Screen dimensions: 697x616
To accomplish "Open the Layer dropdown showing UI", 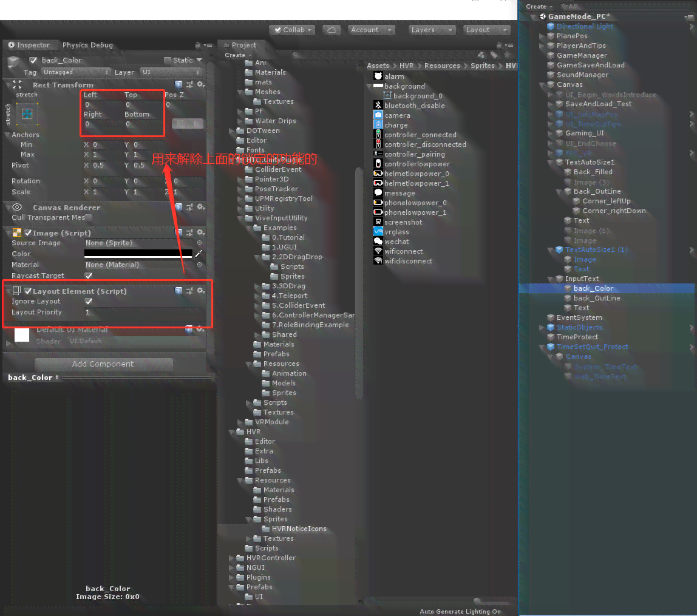I will click(x=171, y=72).
